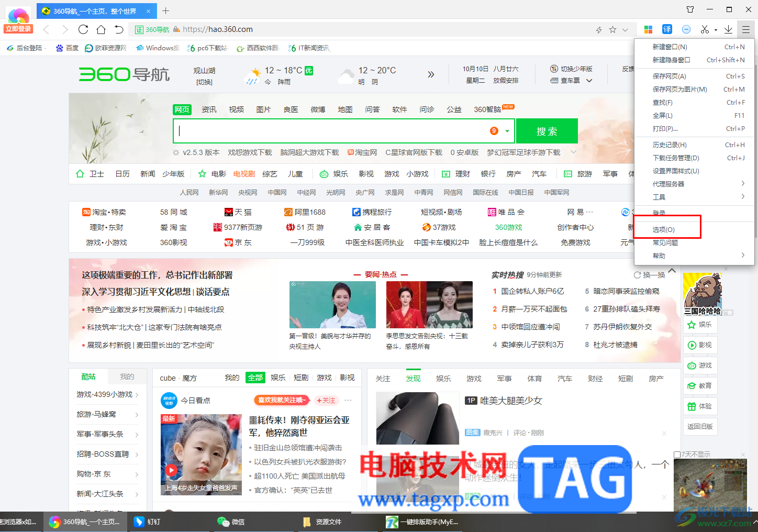Open the 天猫 site link
This screenshot has width=758, height=532.
(238, 212)
